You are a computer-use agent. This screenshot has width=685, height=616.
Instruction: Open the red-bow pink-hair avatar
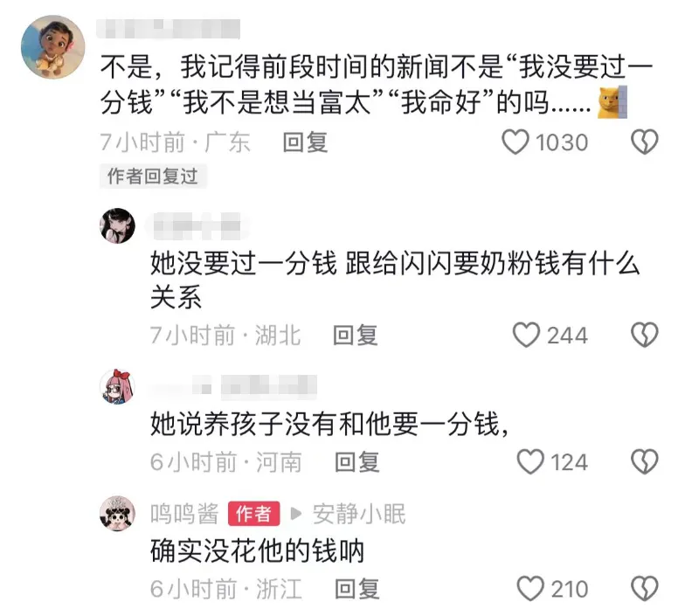pos(117,386)
